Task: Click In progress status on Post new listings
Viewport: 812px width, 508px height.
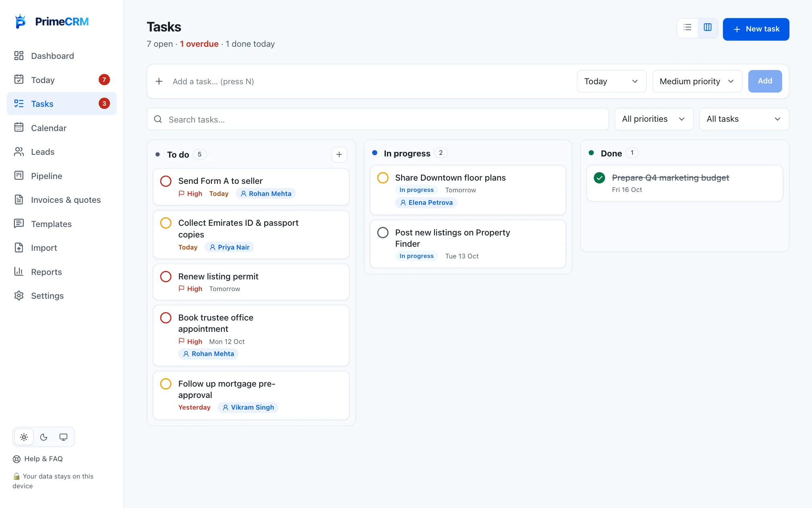Action: pos(416,256)
